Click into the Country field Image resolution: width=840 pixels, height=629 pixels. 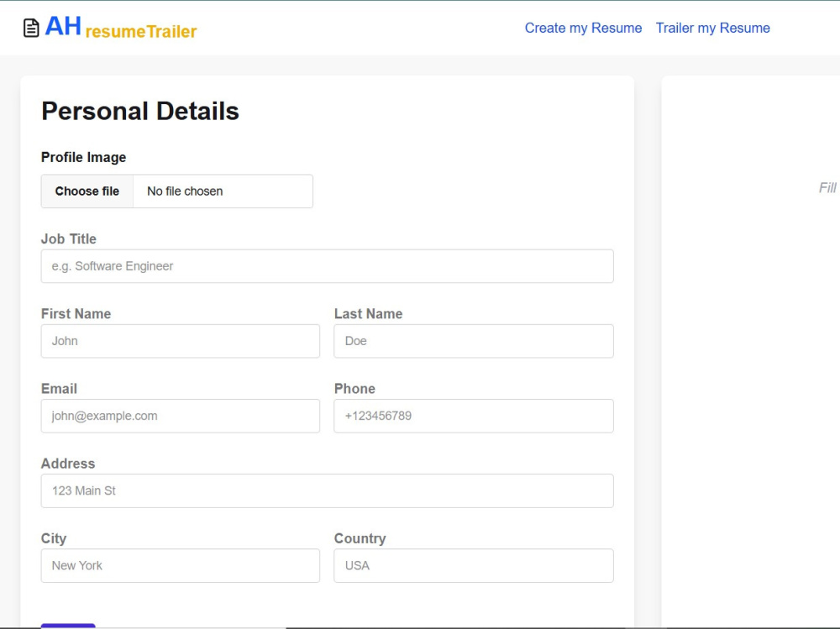[x=474, y=566]
